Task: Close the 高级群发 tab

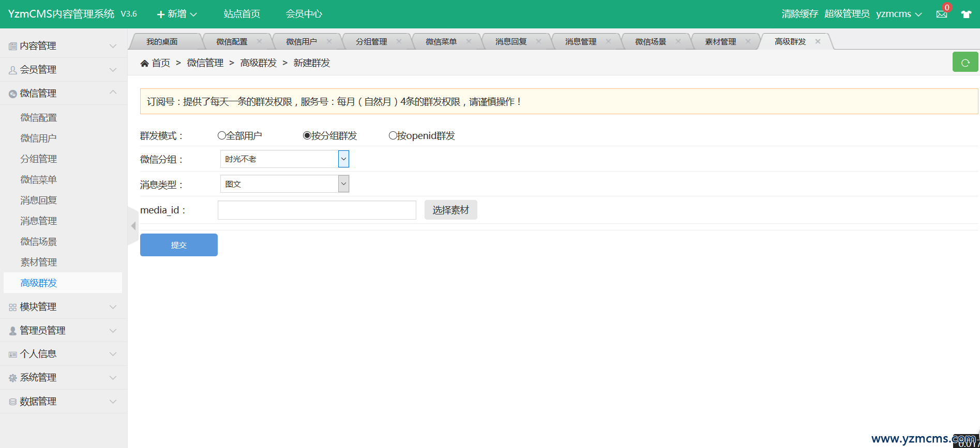Action: (x=818, y=41)
